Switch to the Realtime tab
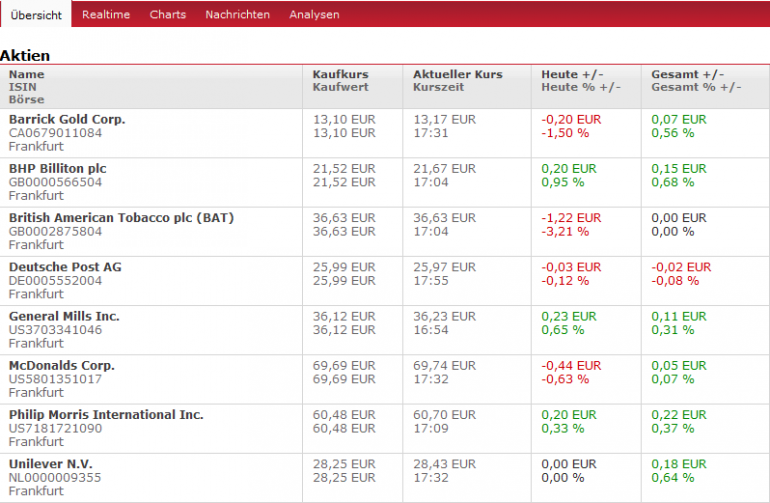The width and height of the screenshot is (770, 503). pos(106,15)
